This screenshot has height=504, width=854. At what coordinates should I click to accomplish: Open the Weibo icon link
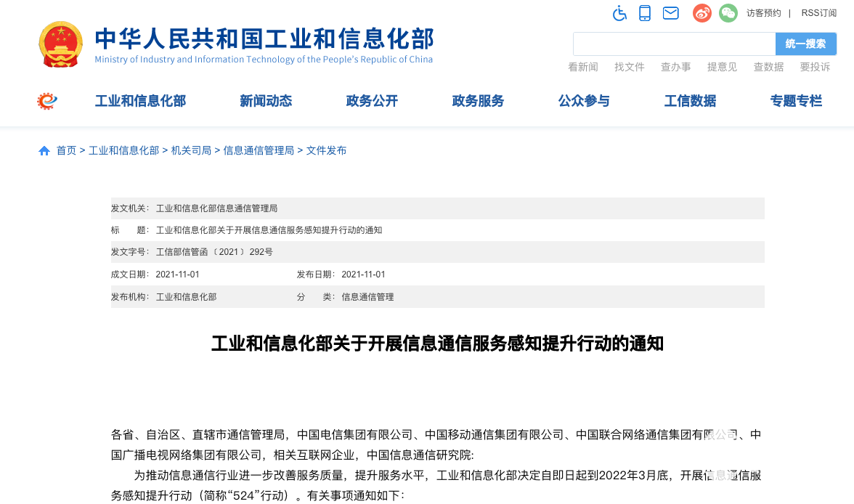(701, 13)
